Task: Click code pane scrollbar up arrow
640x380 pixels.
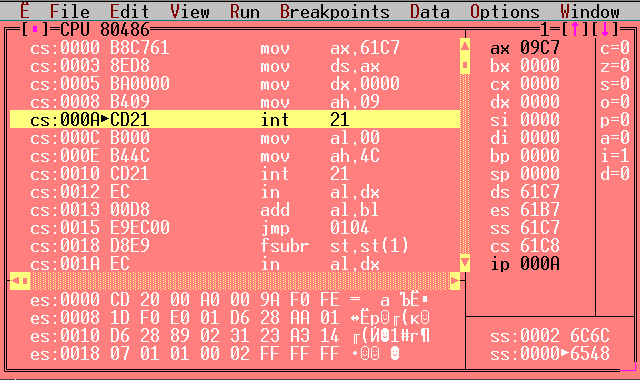Action: 465,47
